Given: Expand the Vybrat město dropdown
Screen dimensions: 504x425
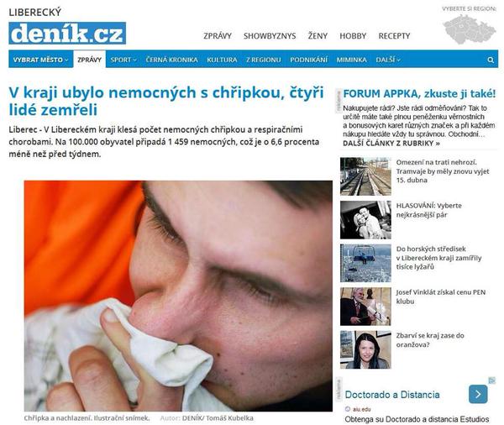Looking at the screenshot, I should [41, 60].
